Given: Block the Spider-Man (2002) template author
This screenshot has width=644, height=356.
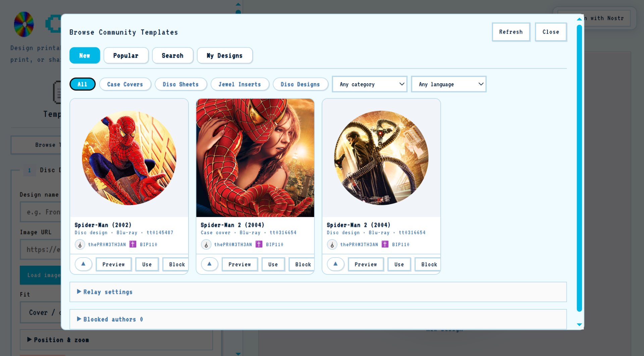Looking at the screenshot, I should [x=176, y=264].
